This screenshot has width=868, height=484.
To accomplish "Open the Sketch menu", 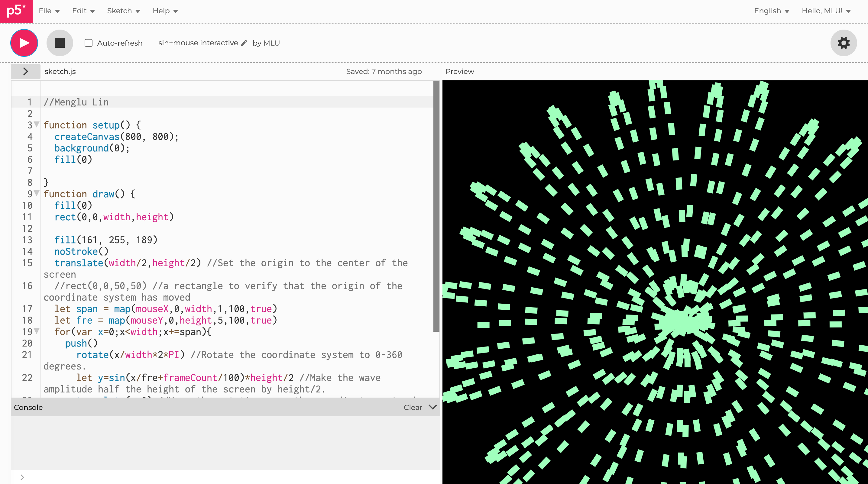I will click(x=123, y=11).
